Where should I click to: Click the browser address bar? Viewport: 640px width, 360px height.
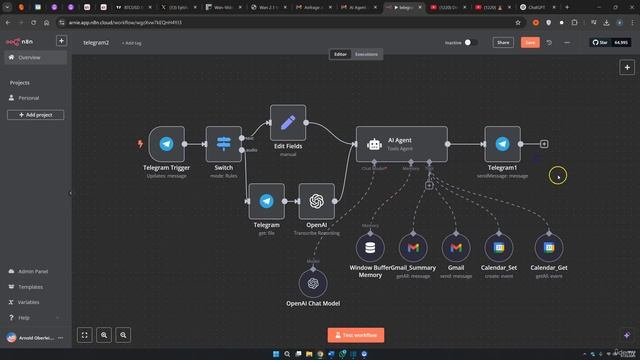286,22
